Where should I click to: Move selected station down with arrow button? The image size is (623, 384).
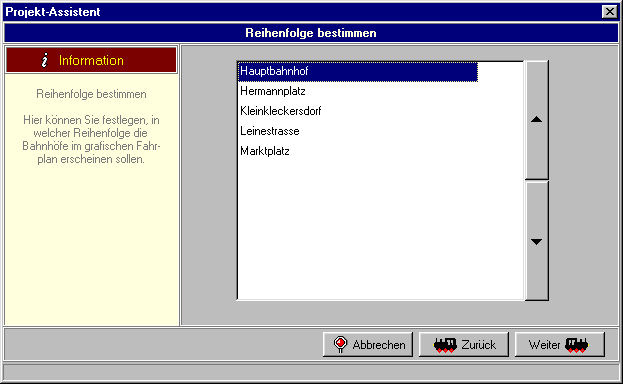(536, 241)
